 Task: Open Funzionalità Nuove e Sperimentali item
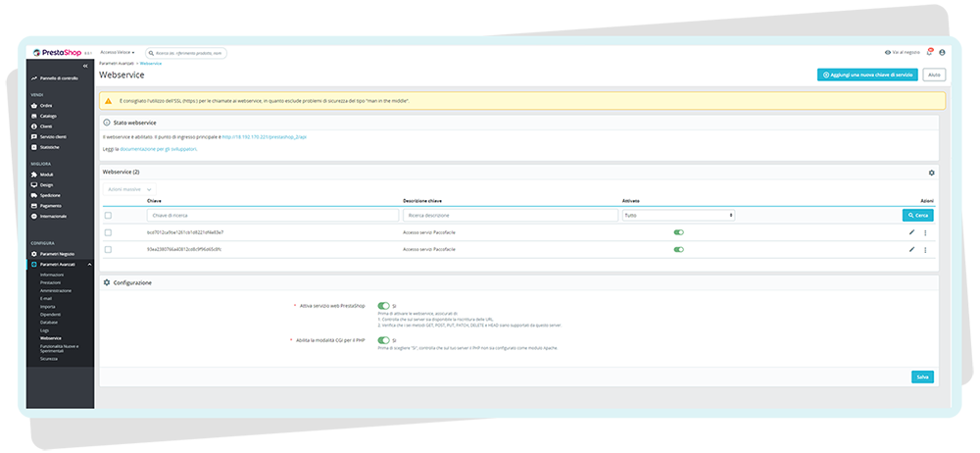[x=60, y=348]
